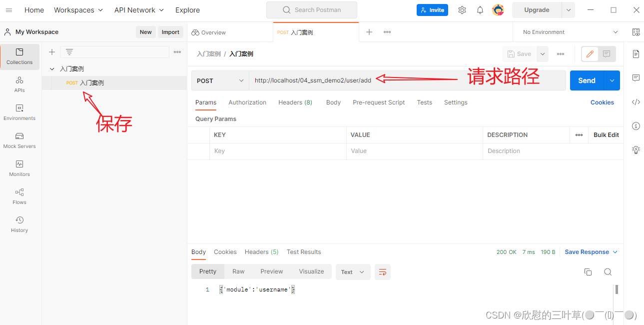Open tab bar more options ellipsis
Image resolution: width=644 pixels, height=325 pixels.
(x=387, y=32)
